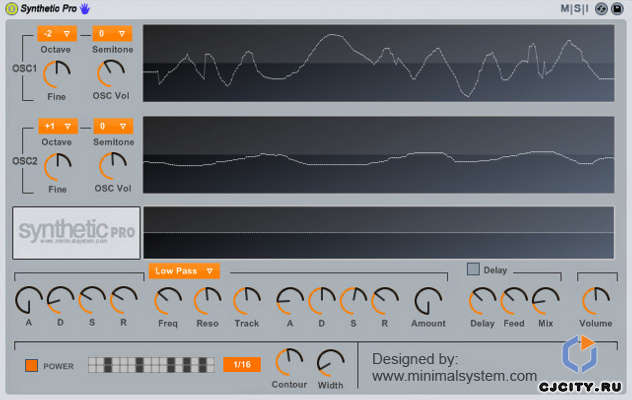Image resolution: width=632 pixels, height=400 pixels.
Task: Click the OSC2 OSC Vol knob
Action: coord(113,166)
